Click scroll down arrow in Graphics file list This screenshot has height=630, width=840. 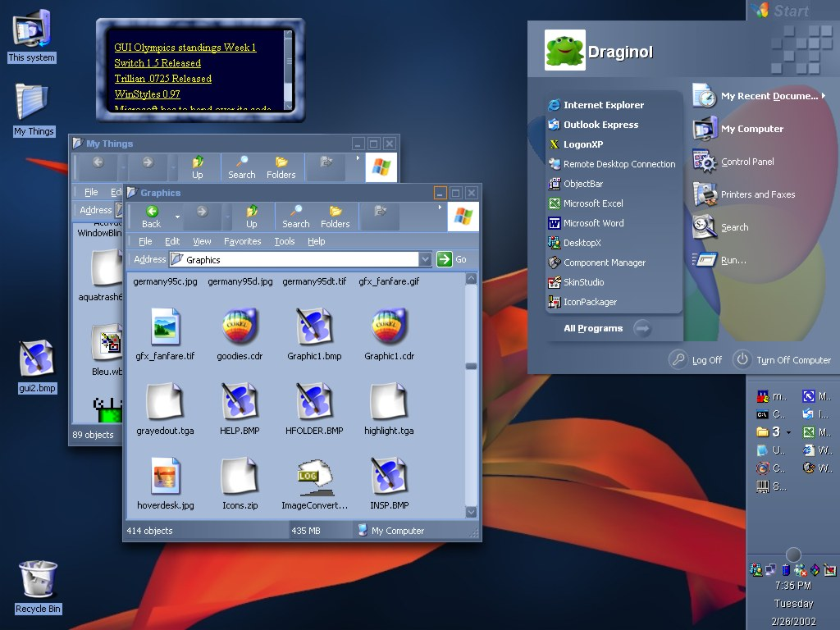click(x=472, y=512)
